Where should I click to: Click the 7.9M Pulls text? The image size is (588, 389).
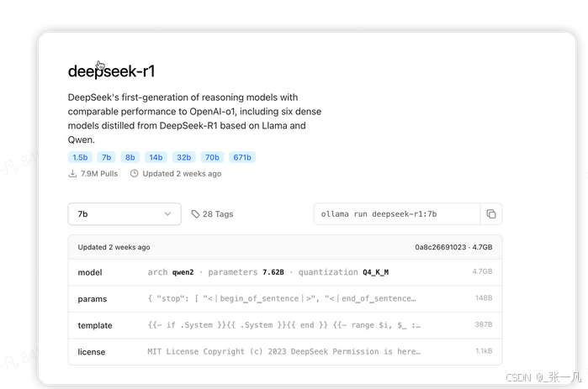[99, 174]
